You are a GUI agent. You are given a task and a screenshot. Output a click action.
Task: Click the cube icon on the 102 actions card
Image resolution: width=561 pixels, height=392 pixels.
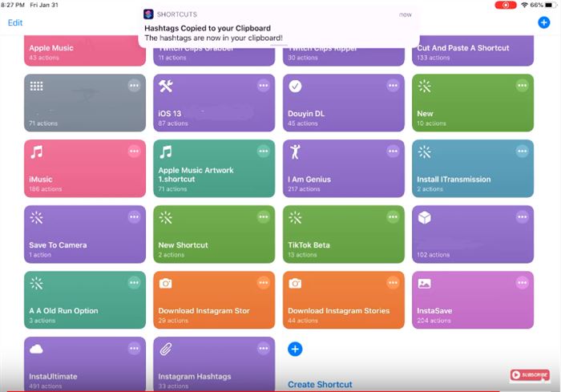coord(424,217)
